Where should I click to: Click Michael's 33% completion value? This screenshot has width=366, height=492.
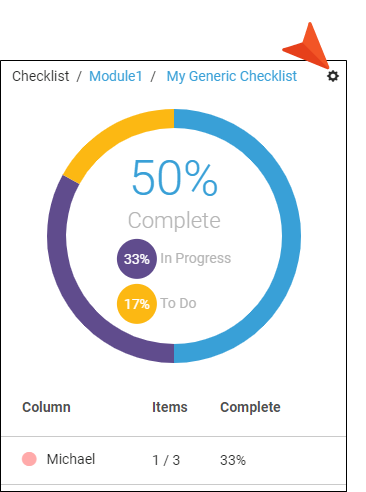click(233, 460)
